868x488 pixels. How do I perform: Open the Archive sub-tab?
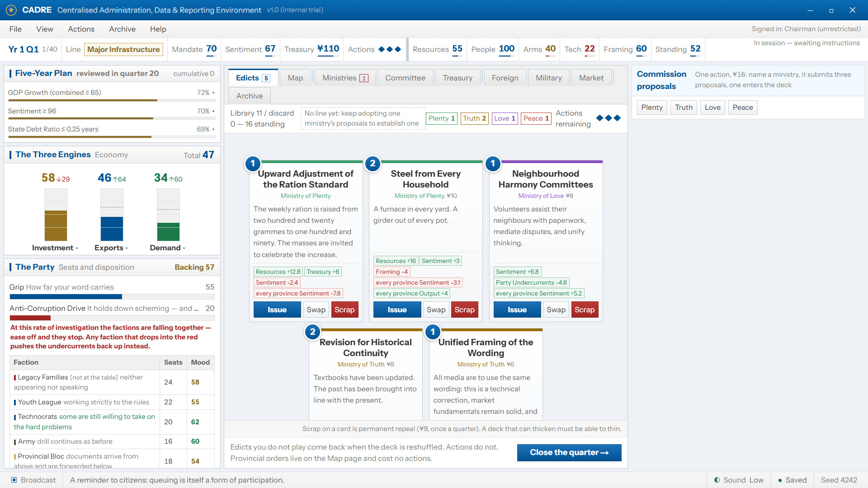point(250,96)
